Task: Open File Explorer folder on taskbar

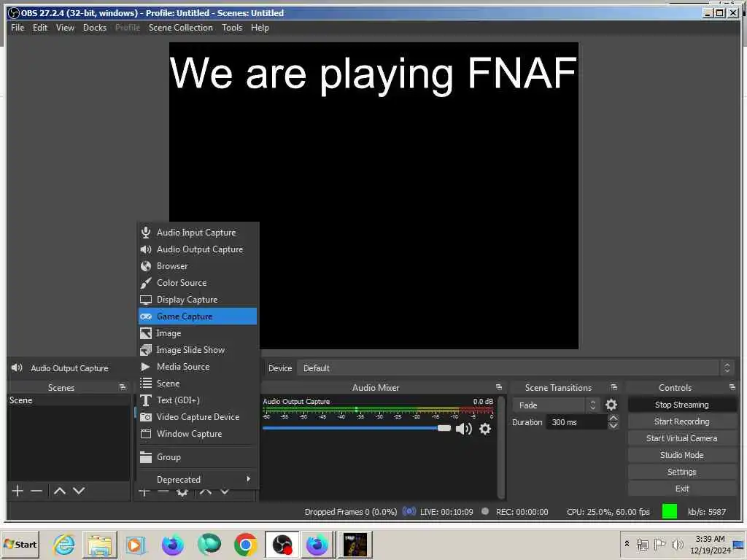Action: pyautogui.click(x=99, y=545)
